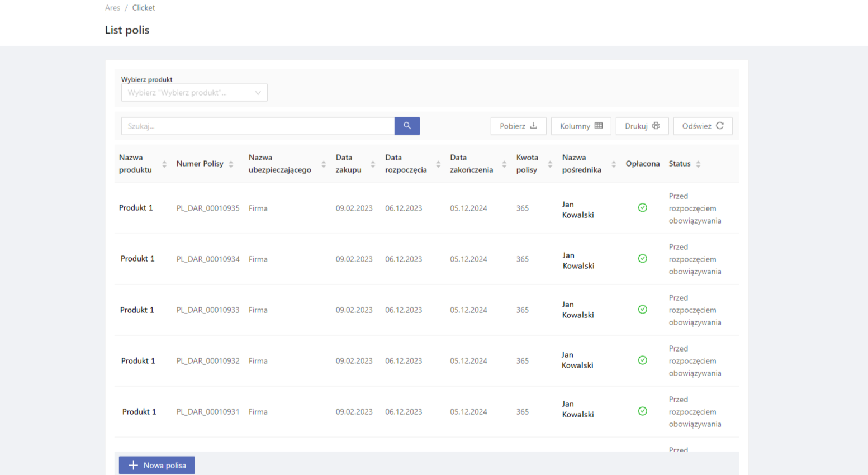Screen dimensions: 868x475
Task: Click paid checkmark icon for PL_DAR_00010931
Action: pos(643,411)
